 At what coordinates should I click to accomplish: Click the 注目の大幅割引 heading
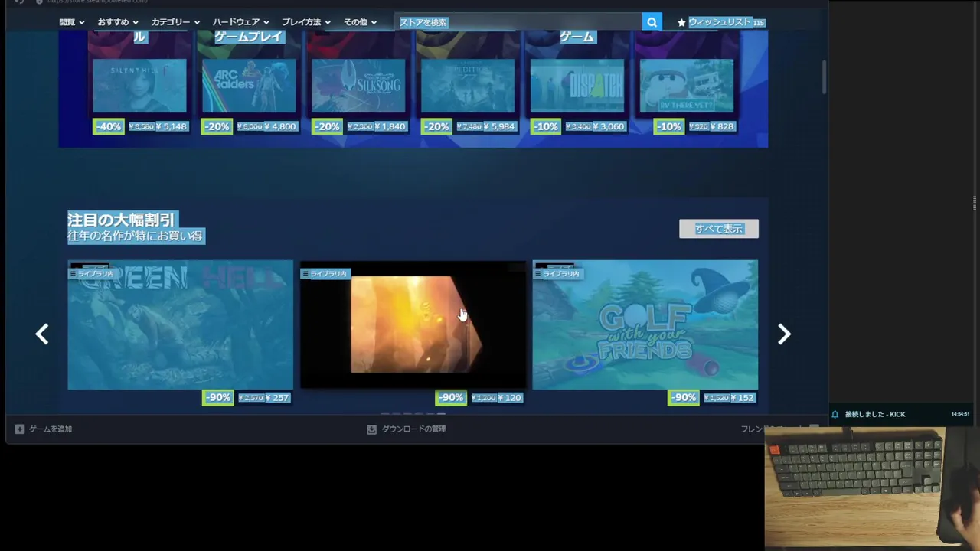click(122, 220)
